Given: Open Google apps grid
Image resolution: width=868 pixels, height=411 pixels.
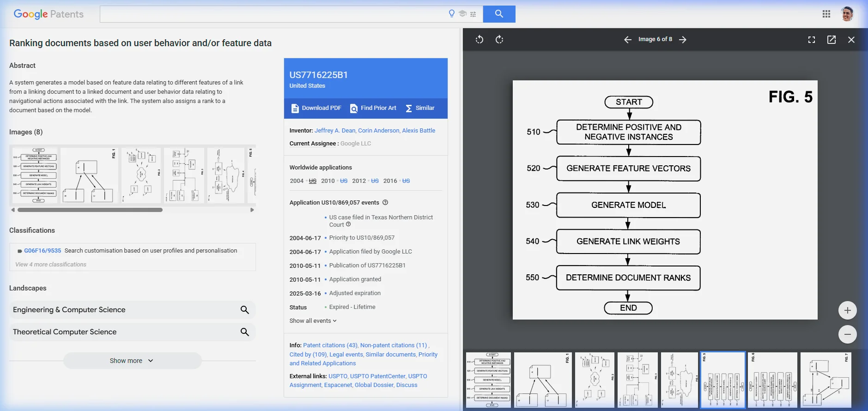Looking at the screenshot, I should click(826, 14).
